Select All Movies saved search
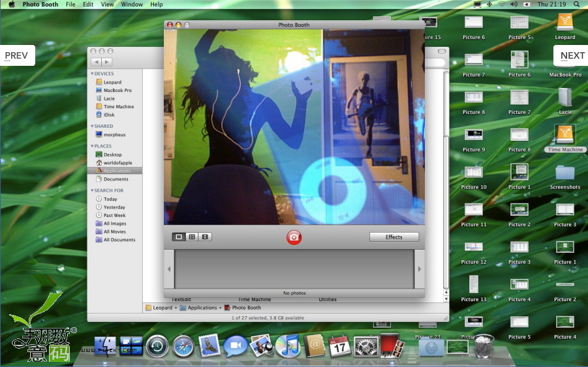 click(115, 232)
